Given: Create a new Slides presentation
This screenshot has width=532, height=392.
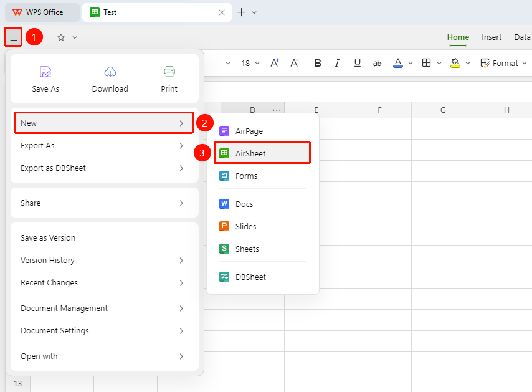Looking at the screenshot, I should tap(263, 226).
